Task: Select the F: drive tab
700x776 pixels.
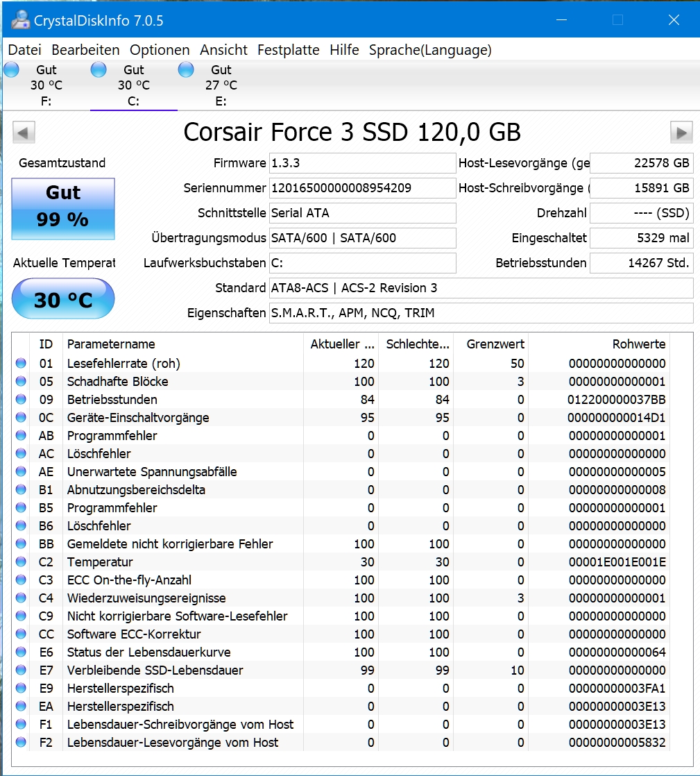Action: (46, 85)
